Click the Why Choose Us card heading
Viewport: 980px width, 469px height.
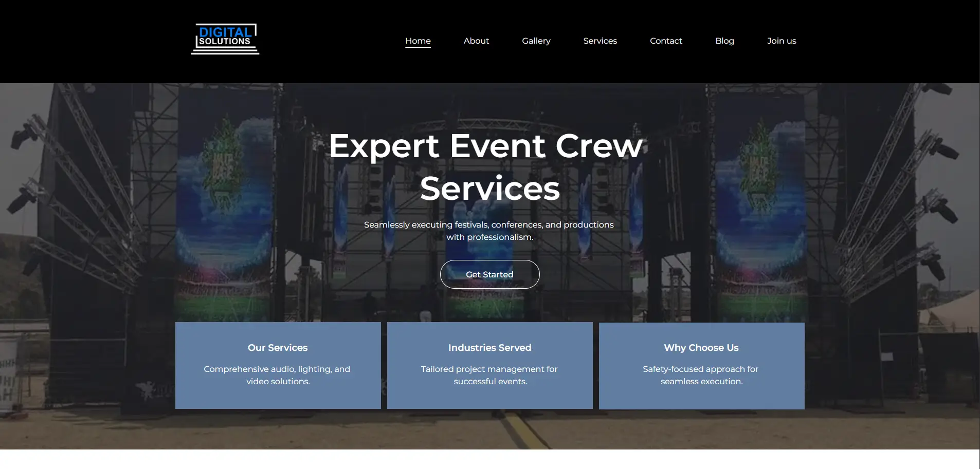click(x=701, y=348)
